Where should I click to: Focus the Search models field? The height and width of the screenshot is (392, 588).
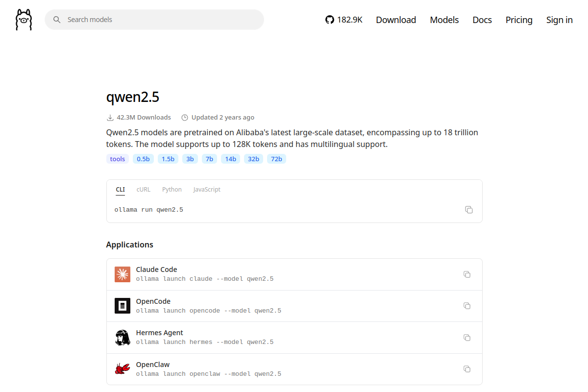(x=154, y=20)
